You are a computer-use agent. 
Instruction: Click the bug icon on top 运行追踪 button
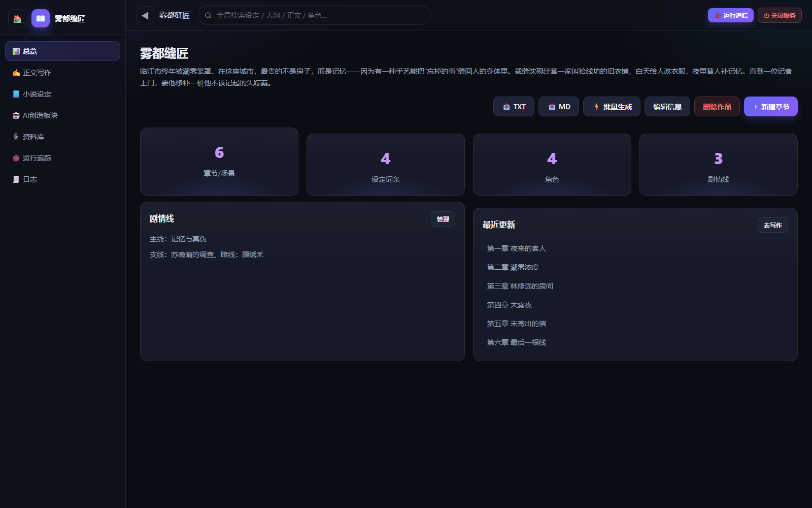point(718,16)
